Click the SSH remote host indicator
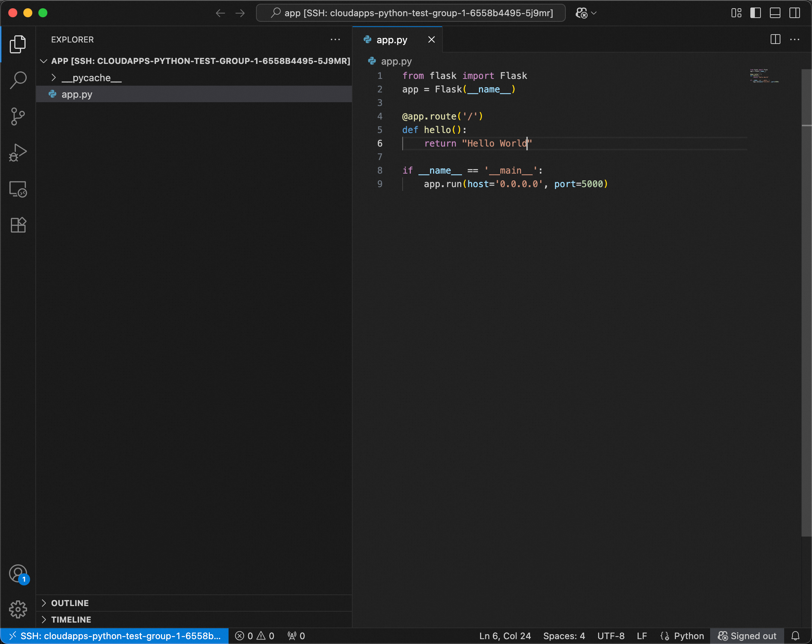 tap(115, 636)
